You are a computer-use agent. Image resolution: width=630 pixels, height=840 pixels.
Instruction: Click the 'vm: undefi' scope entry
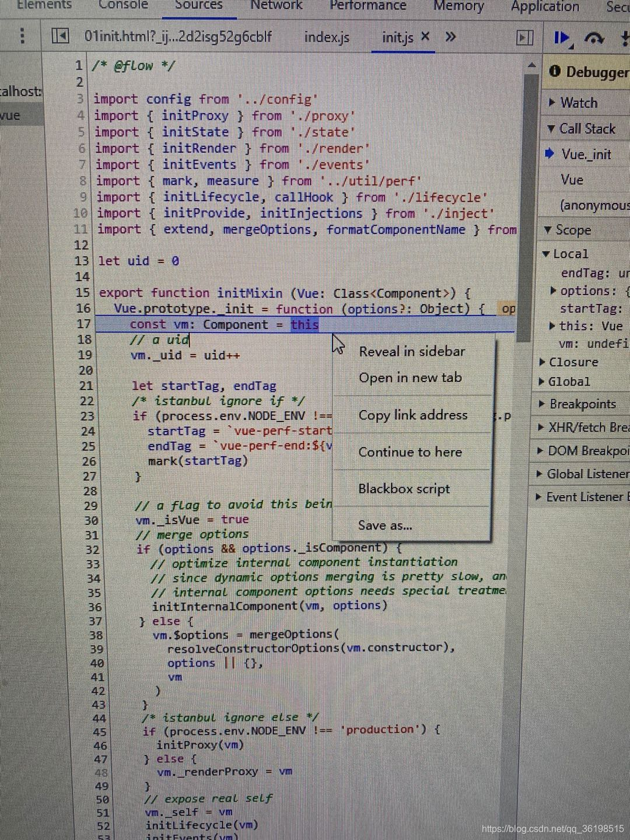[593, 344]
